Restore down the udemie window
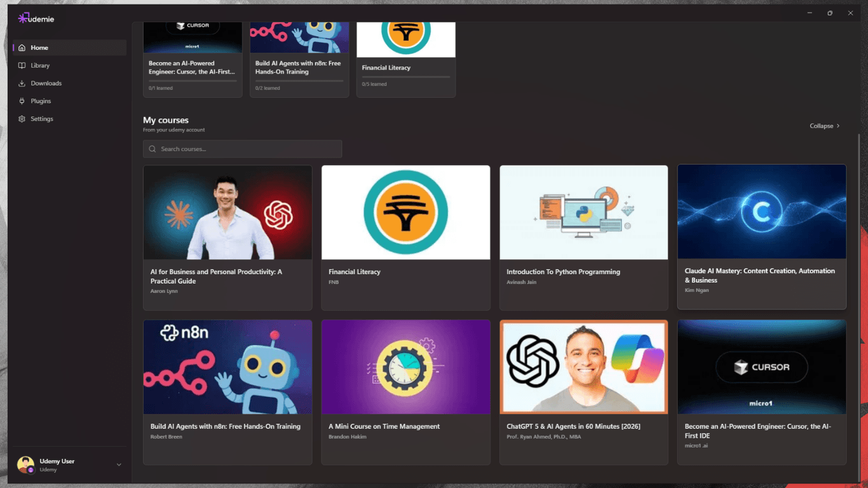This screenshot has height=488, width=868. pyautogui.click(x=830, y=13)
